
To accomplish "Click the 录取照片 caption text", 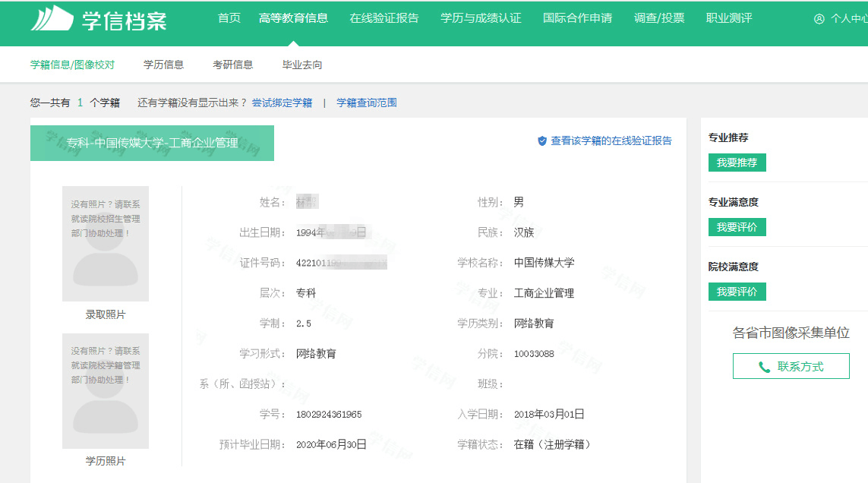I will click(106, 314).
